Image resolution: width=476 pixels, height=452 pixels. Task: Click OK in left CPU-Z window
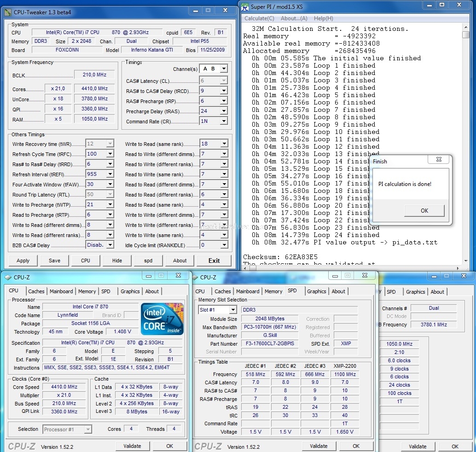(170, 446)
